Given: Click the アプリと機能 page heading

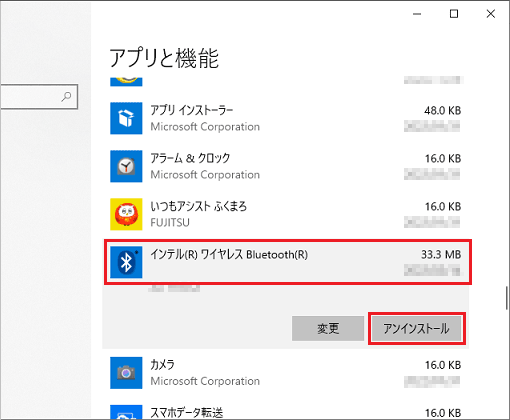Looking at the screenshot, I should click(x=164, y=58).
